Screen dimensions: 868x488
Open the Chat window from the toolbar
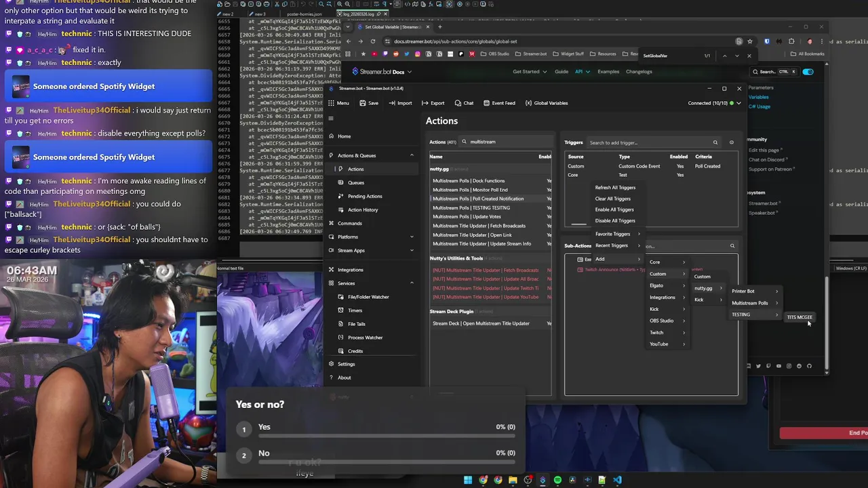464,103
